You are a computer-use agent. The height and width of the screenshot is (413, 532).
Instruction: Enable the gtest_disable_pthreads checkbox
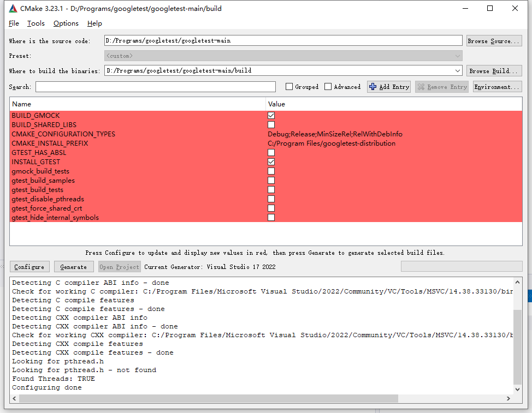coord(271,199)
